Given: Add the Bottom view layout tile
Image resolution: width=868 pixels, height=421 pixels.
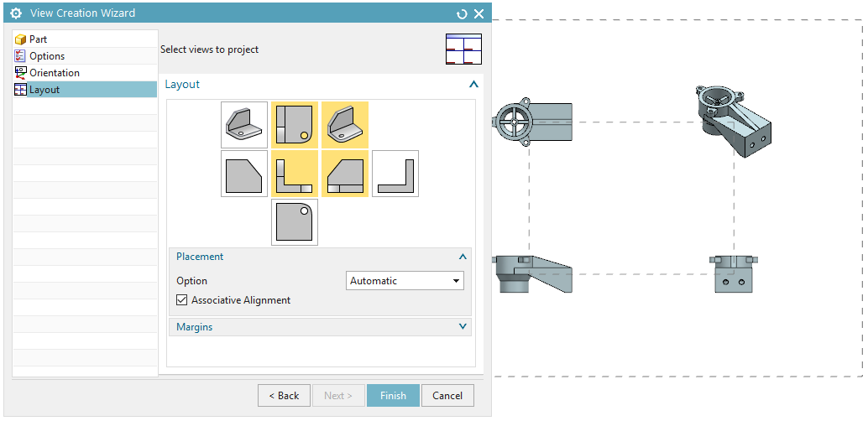Looking at the screenshot, I should click(295, 222).
